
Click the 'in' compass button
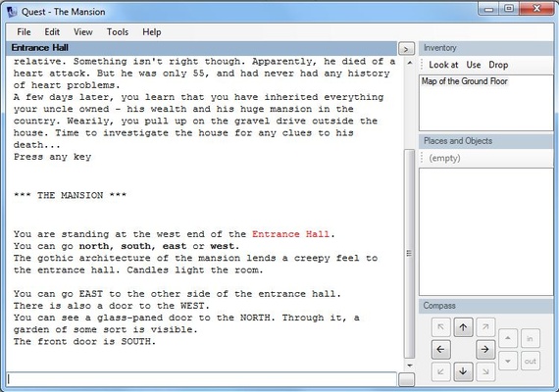pos(531,338)
